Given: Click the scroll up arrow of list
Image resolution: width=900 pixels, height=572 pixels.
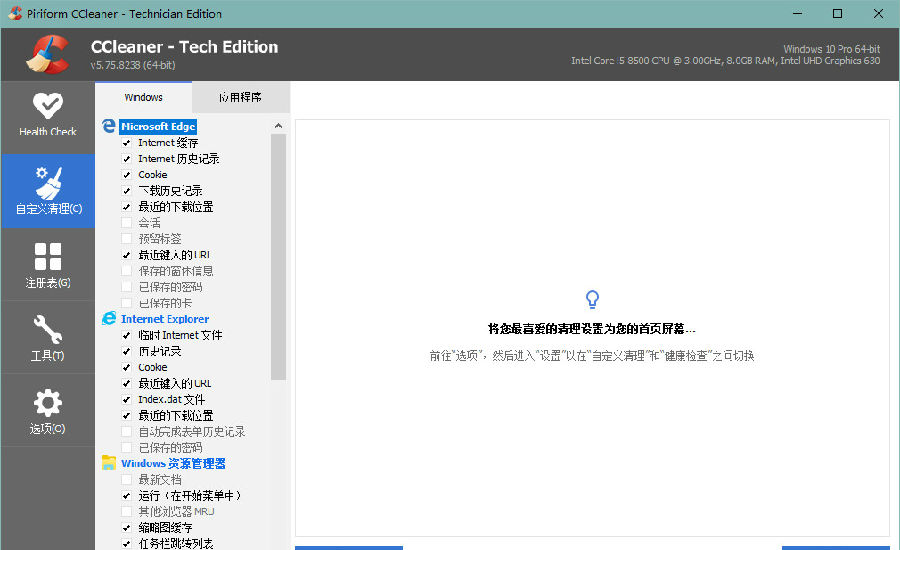Looking at the screenshot, I should tap(278, 126).
